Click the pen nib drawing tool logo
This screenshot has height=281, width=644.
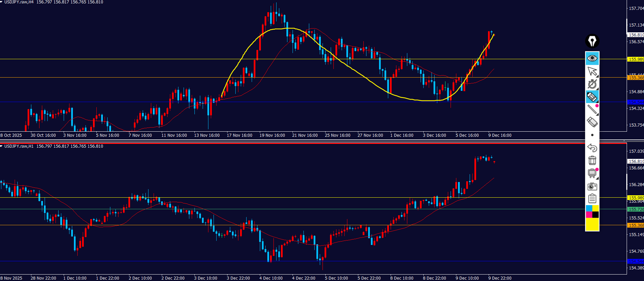tap(592, 41)
